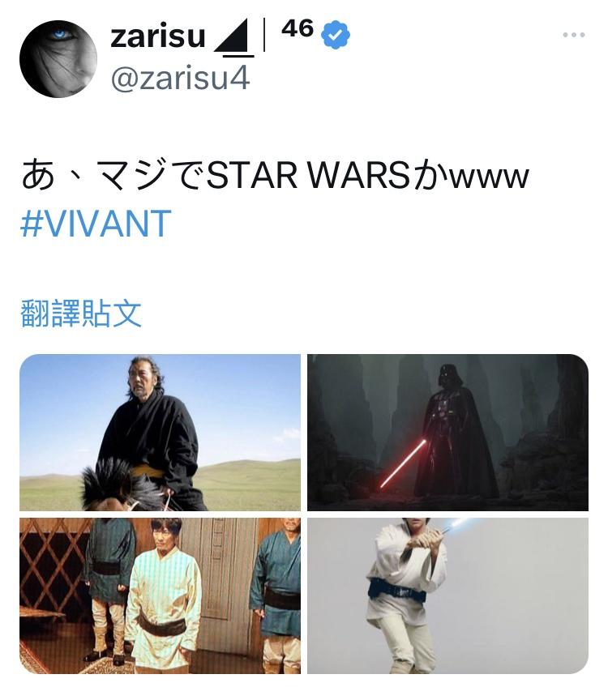Image resolution: width=608 pixels, height=700 pixels.
Task: Tap the 翻譯貼文 translate post link
Action: tap(81, 314)
